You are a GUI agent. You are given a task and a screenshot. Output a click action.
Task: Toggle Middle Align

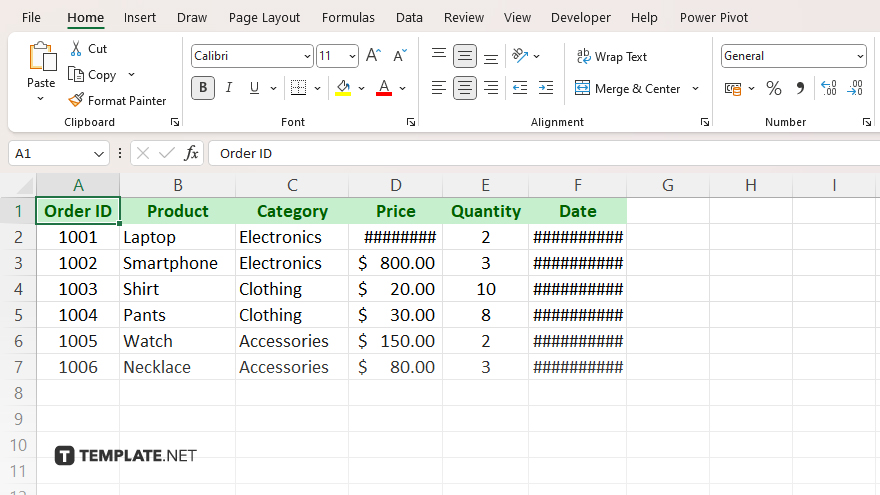click(x=465, y=56)
